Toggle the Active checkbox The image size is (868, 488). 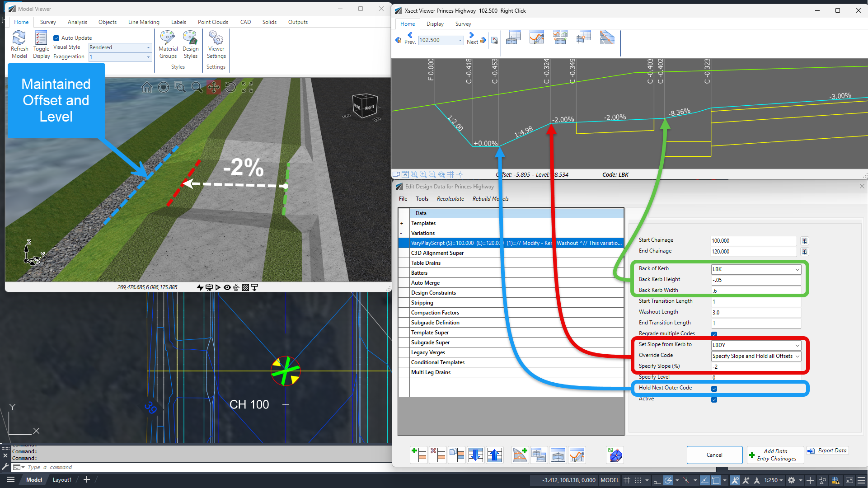[x=714, y=399]
